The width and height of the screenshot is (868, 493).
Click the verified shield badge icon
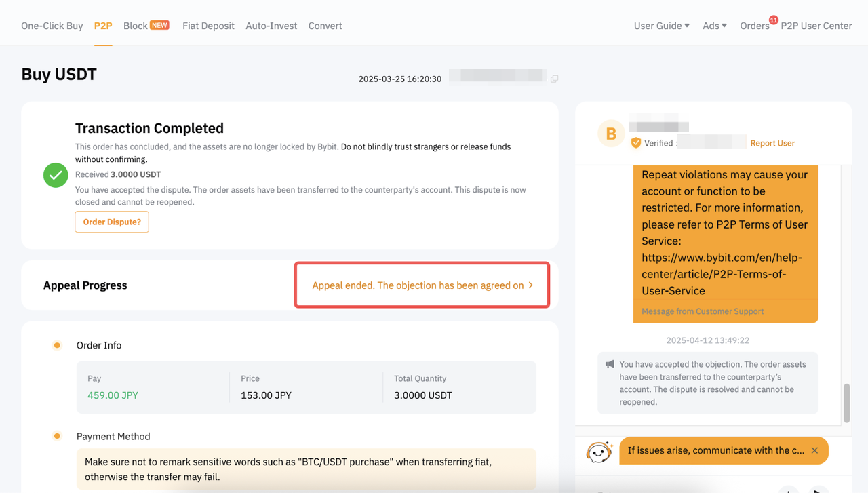point(636,143)
